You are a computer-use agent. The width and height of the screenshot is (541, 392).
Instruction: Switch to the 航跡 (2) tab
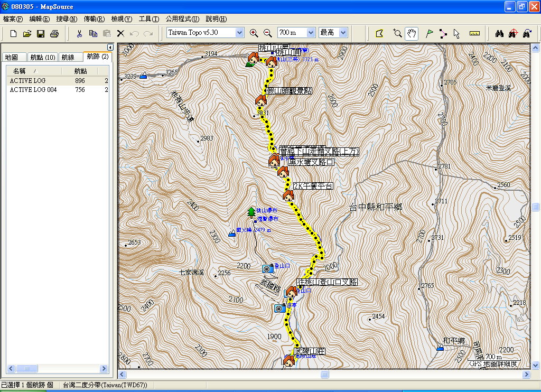pos(97,56)
